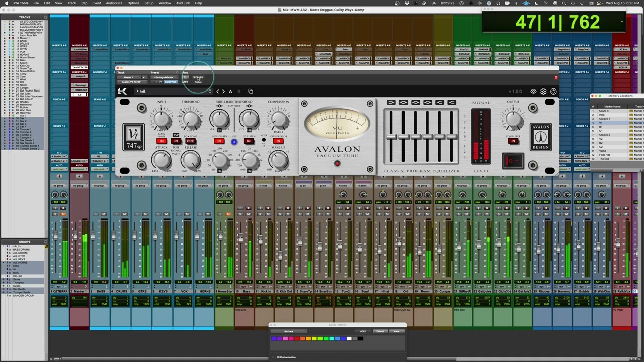Click the Kazrog logo in plugin toolbar

[x=122, y=91]
